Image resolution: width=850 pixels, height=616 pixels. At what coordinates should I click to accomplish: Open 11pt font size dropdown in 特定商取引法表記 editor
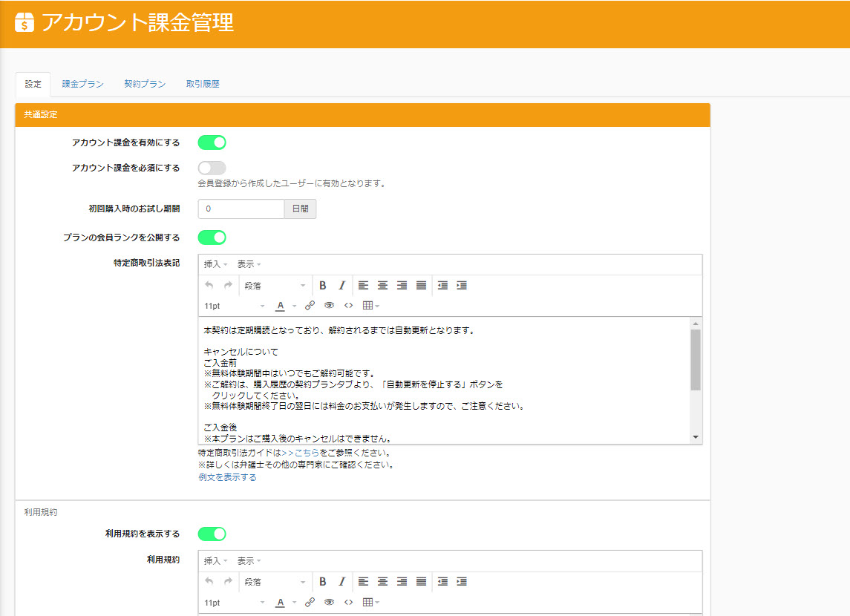(x=234, y=306)
